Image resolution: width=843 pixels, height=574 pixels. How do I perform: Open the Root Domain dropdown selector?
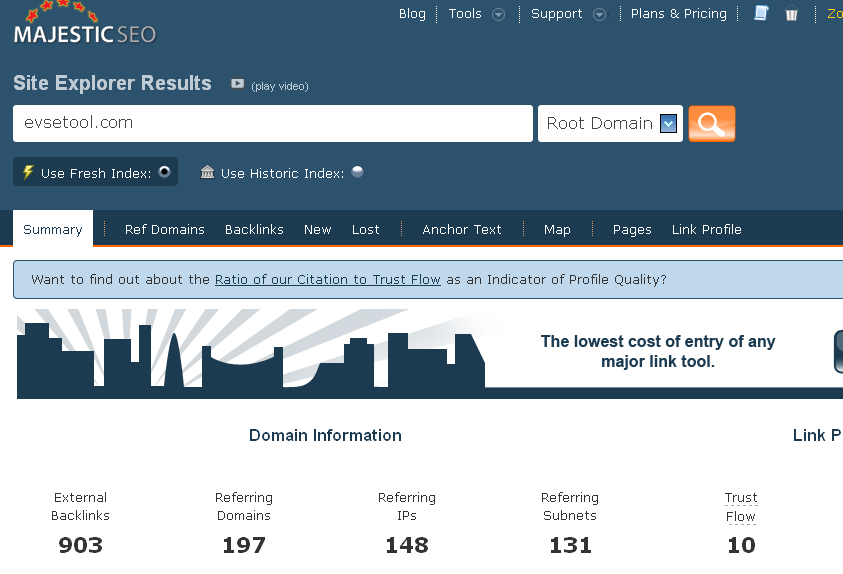[x=669, y=124]
